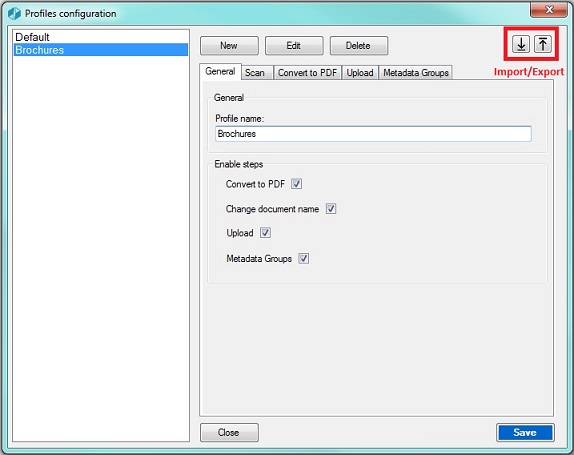Click the Close button at bottom
This screenshot has width=574, height=455.
pyautogui.click(x=229, y=432)
